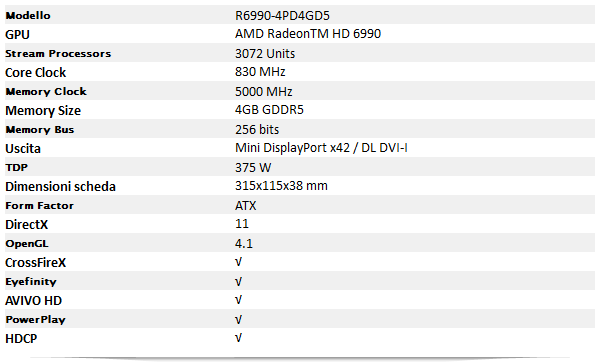Select the OpenGL 4.1 value
Image resolution: width=602 pixels, height=362 pixels.
[244, 243]
